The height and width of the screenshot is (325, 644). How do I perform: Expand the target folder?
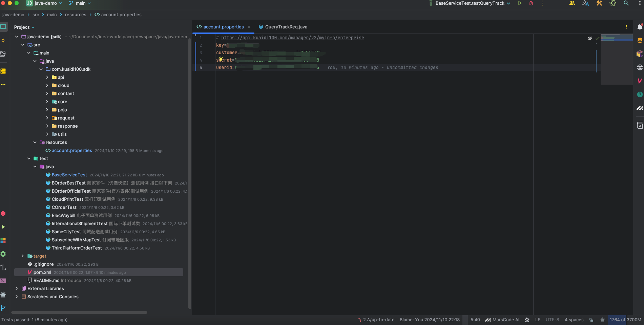pyautogui.click(x=23, y=256)
